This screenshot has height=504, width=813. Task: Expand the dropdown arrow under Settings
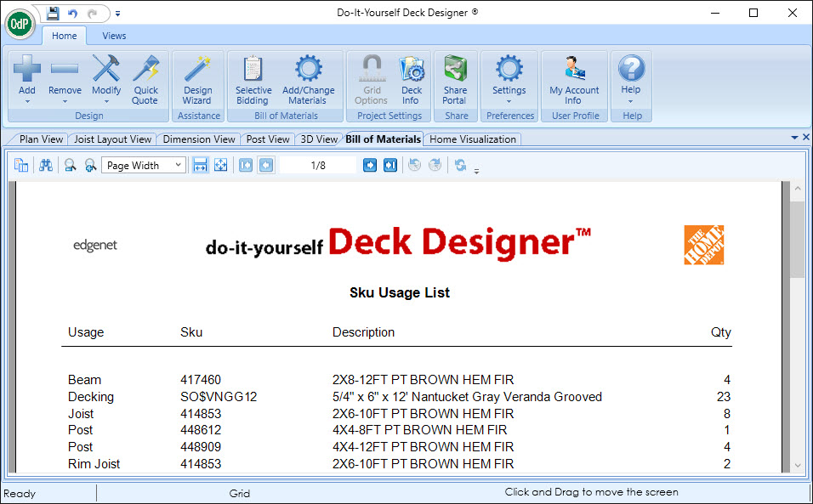click(x=509, y=102)
